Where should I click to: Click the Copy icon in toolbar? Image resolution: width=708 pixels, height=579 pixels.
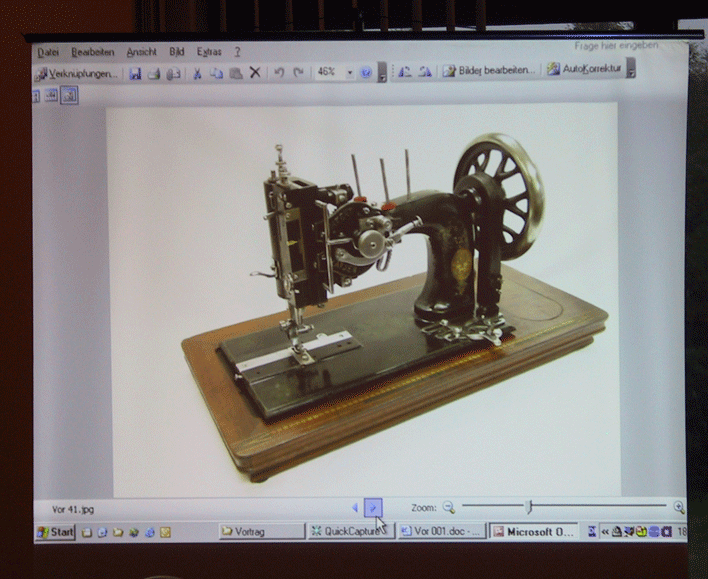(x=216, y=73)
